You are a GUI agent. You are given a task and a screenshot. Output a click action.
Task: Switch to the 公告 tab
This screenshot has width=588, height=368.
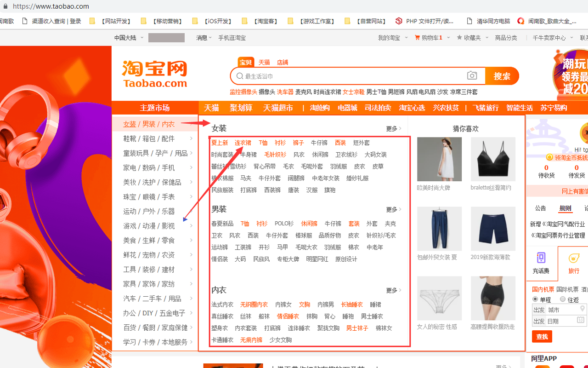click(x=541, y=208)
